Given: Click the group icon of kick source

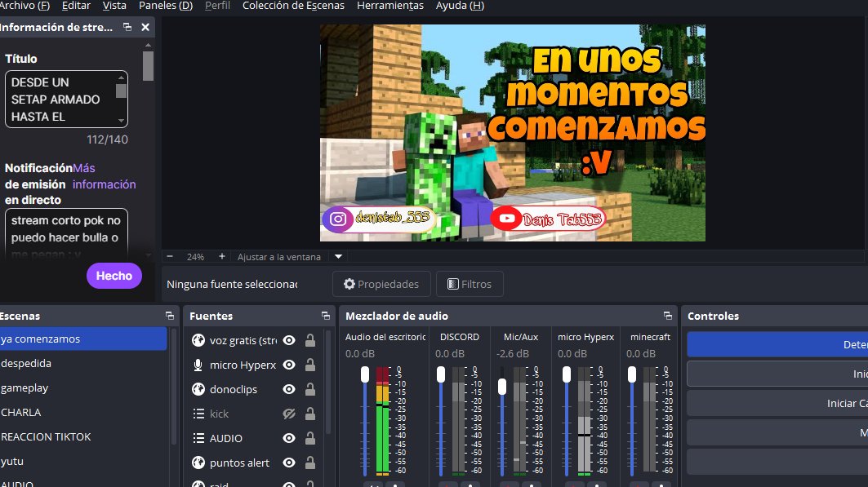Looking at the screenshot, I should [198, 414].
